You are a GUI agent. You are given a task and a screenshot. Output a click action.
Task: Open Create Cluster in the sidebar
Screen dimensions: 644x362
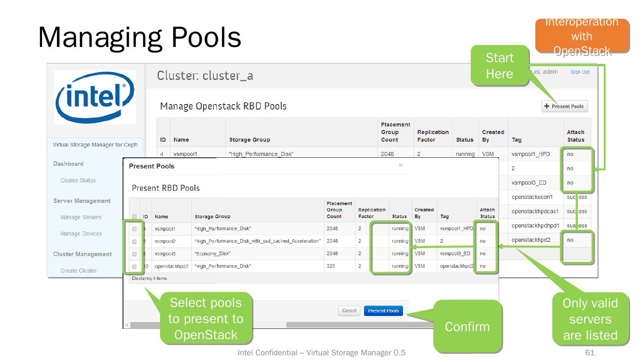(x=79, y=271)
